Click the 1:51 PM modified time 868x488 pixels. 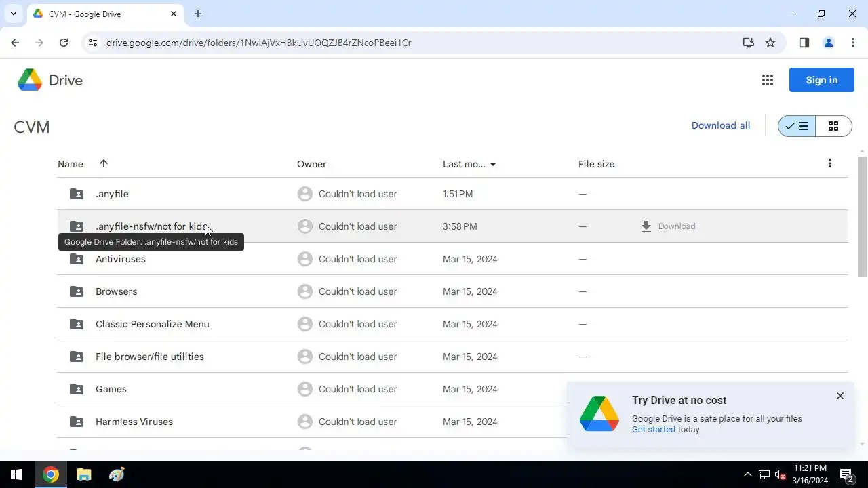(458, 194)
